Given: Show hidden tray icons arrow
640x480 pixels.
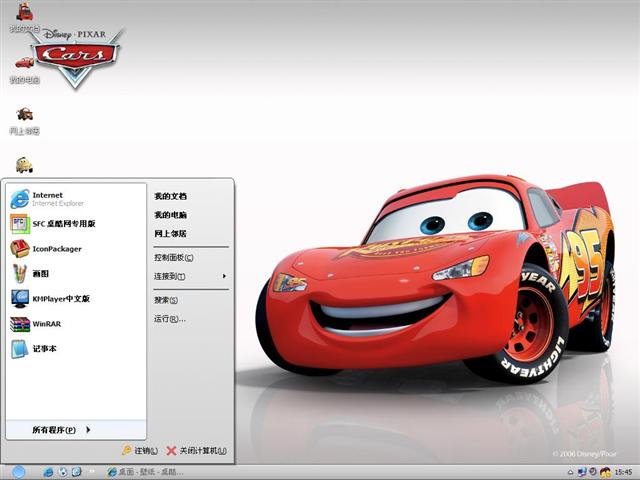Looking at the screenshot, I should tap(570, 472).
